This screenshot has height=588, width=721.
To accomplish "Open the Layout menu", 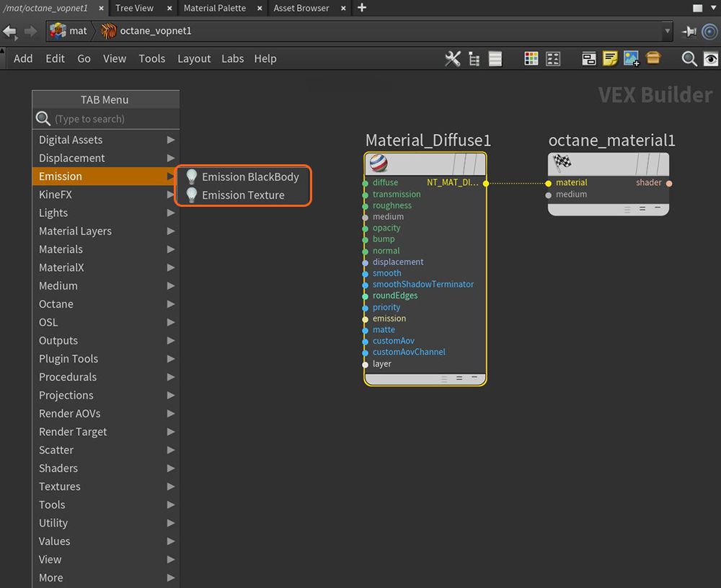I will tap(194, 58).
